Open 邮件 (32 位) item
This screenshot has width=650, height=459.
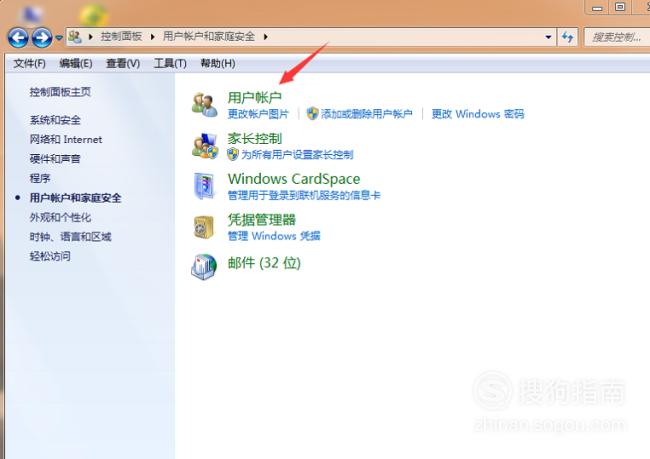tap(264, 262)
